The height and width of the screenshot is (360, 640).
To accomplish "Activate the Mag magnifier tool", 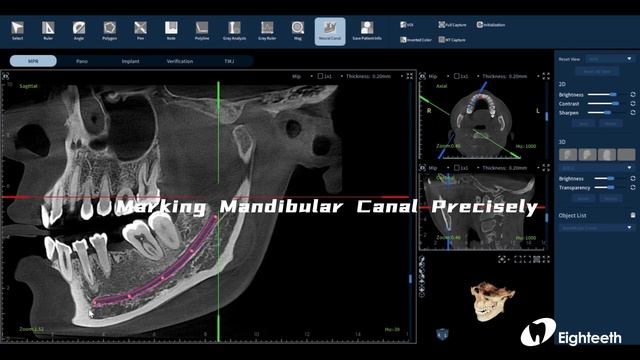I will pos(298,31).
